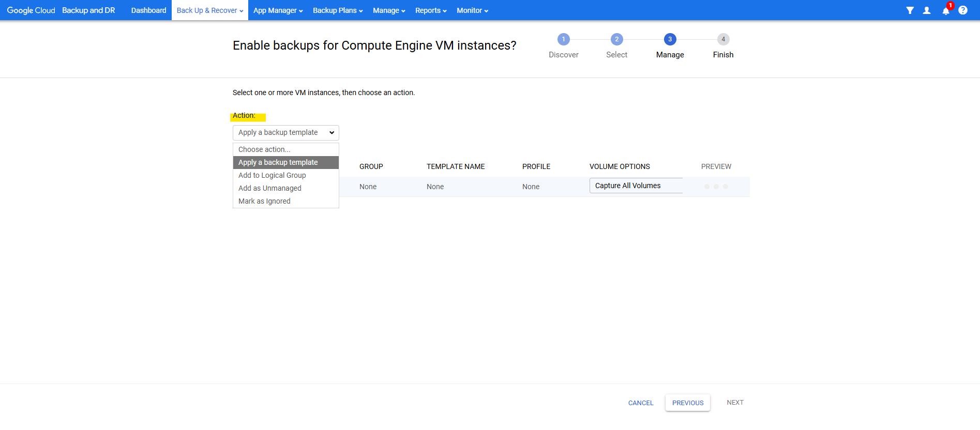
Task: Expand the App Manager menu
Action: pyautogui.click(x=278, y=10)
